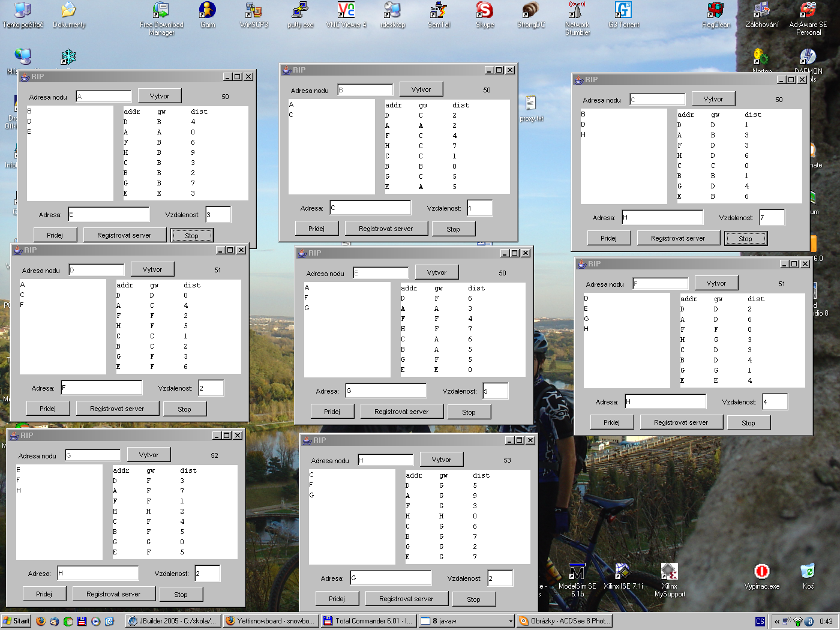Viewport: 840px width, 630px height.
Task: Open the Koš recycle bin icon
Action: 808,572
